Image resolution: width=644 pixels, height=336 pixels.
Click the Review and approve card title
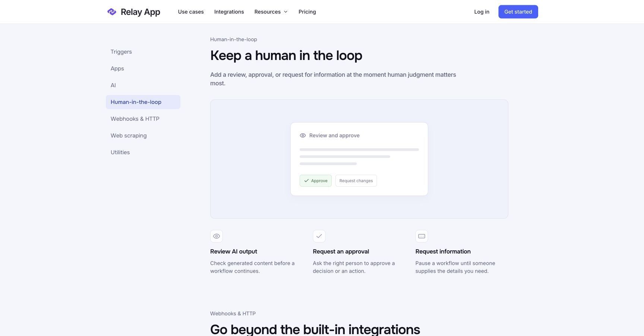(x=334, y=136)
